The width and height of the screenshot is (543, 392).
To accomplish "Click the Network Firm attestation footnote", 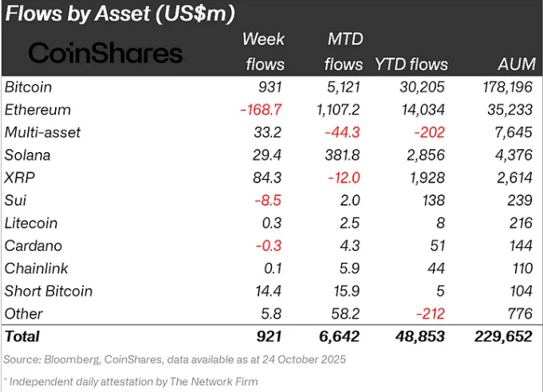I will [x=132, y=382].
